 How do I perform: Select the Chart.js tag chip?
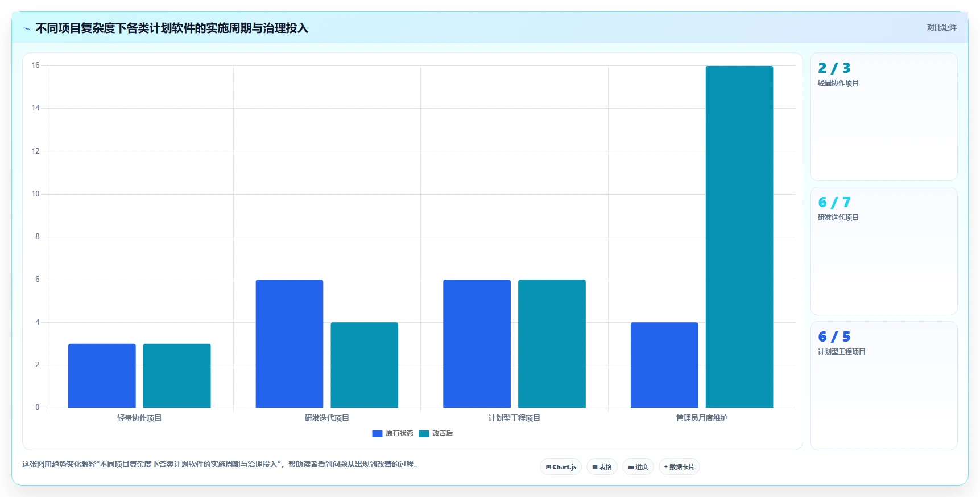tap(561, 467)
